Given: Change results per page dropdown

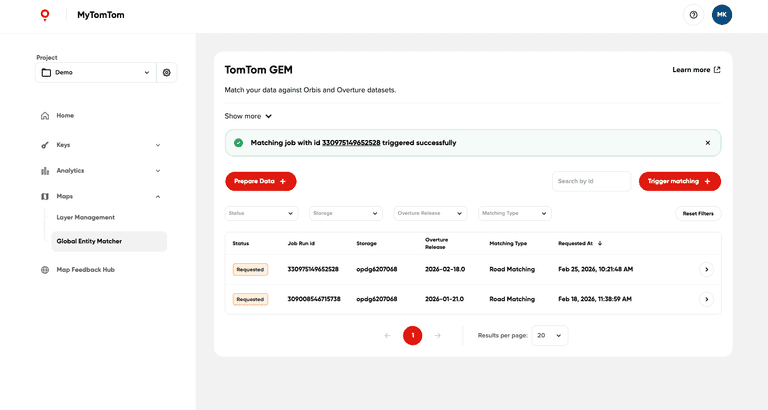Looking at the screenshot, I should click(x=549, y=336).
